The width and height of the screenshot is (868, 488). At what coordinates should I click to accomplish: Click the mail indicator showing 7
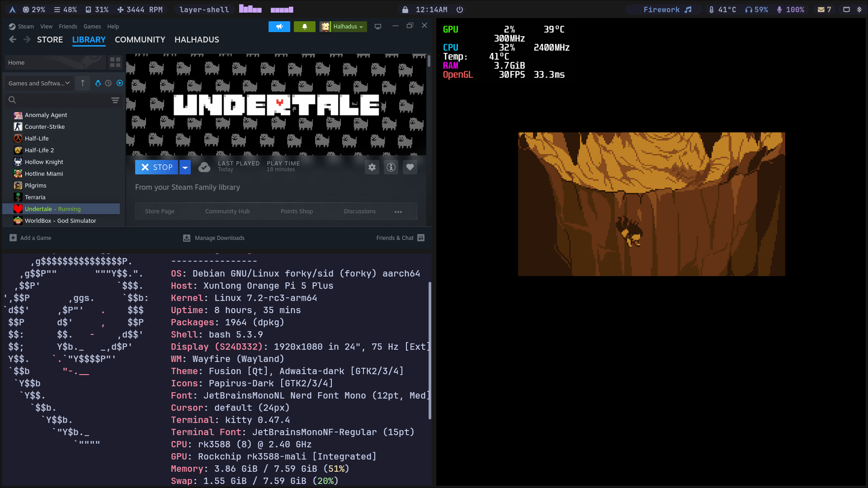click(825, 9)
